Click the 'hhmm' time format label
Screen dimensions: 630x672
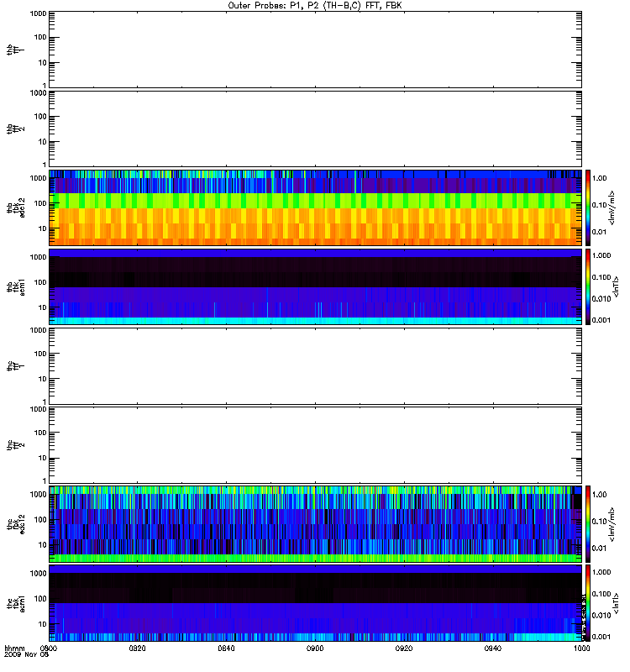coord(14,648)
